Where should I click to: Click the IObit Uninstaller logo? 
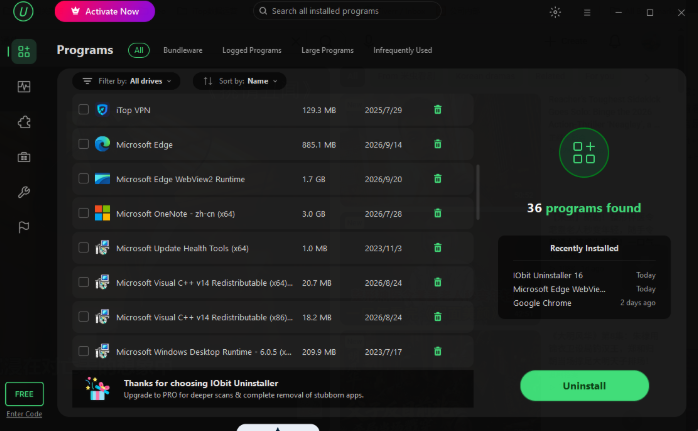click(23, 12)
